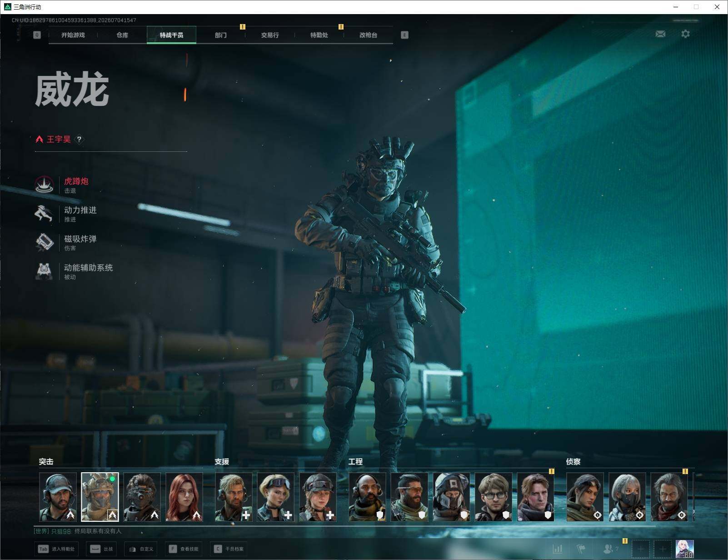728x560 pixels.
Task: Pick the brown-haired engineer with notification badge
Action: click(x=536, y=497)
